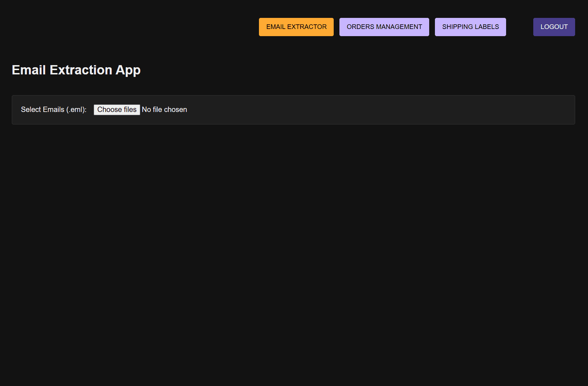588x386 pixels.
Task: Select the orange EMAIL EXTRACTOR button
Action: tap(296, 27)
